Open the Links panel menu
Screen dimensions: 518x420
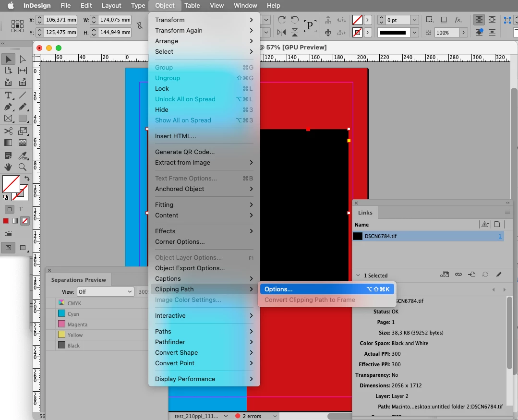507,212
